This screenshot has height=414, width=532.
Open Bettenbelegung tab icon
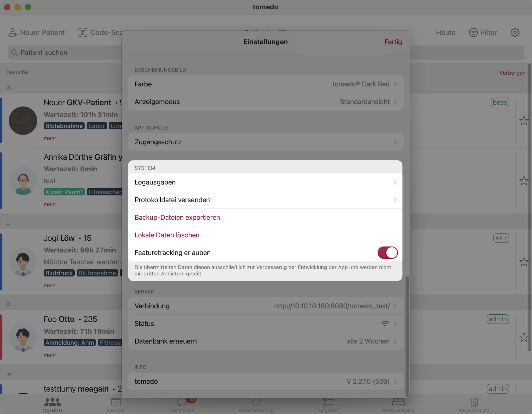(398, 402)
